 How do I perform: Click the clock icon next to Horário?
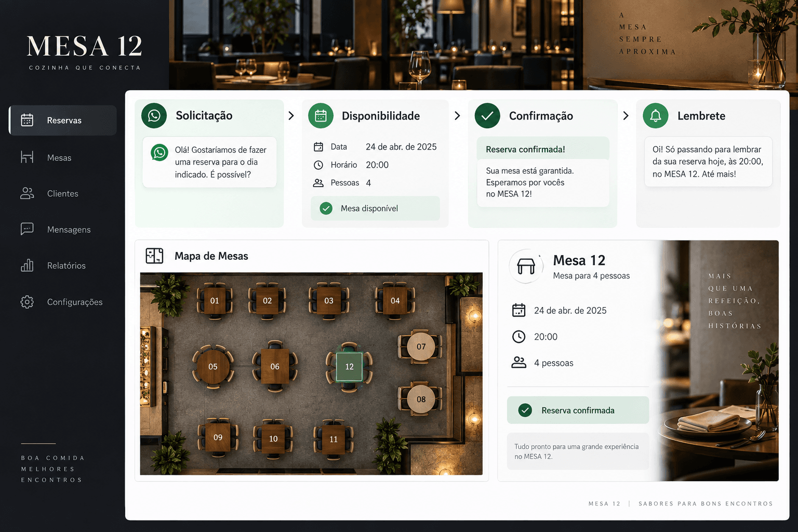[x=318, y=165]
